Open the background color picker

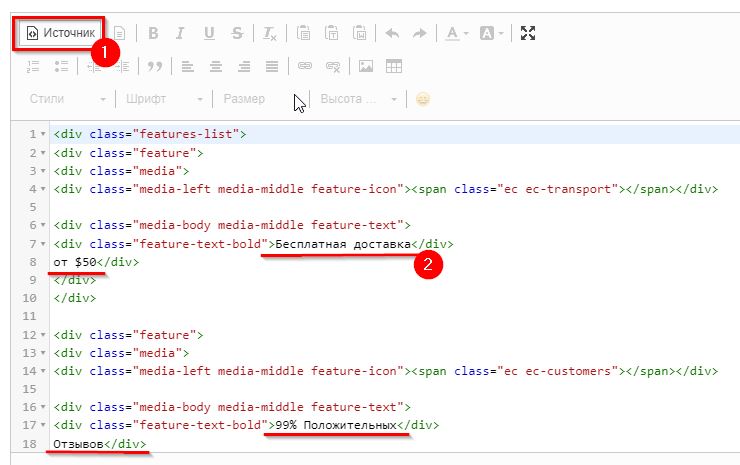[491, 33]
